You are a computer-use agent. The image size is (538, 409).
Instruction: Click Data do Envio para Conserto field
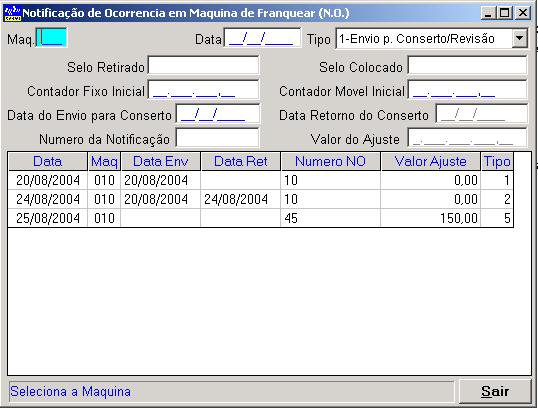(x=218, y=114)
